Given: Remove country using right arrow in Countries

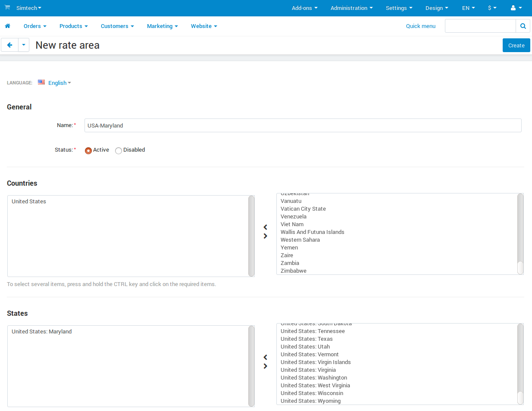Looking at the screenshot, I should (265, 236).
